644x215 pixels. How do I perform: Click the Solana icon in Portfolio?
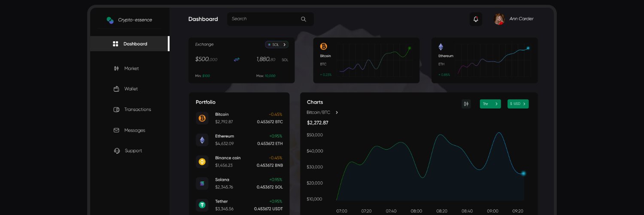coord(202,183)
